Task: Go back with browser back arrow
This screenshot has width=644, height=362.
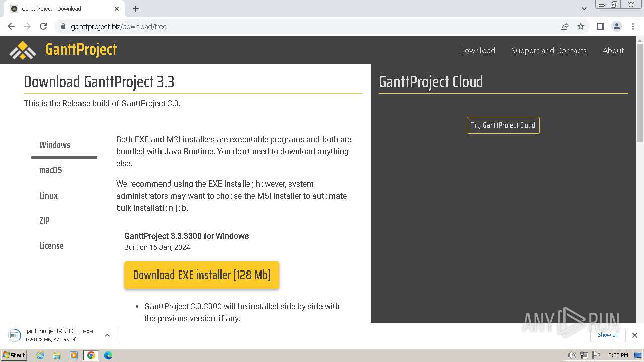Action: (x=11, y=26)
